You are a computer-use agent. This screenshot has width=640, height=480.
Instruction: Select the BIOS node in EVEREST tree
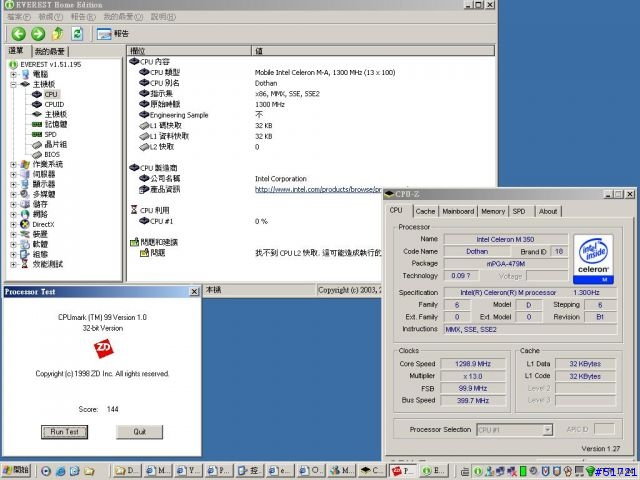tap(52, 154)
